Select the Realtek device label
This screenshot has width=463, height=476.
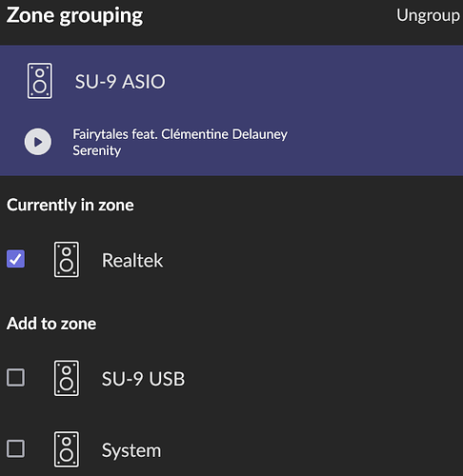[132, 261]
